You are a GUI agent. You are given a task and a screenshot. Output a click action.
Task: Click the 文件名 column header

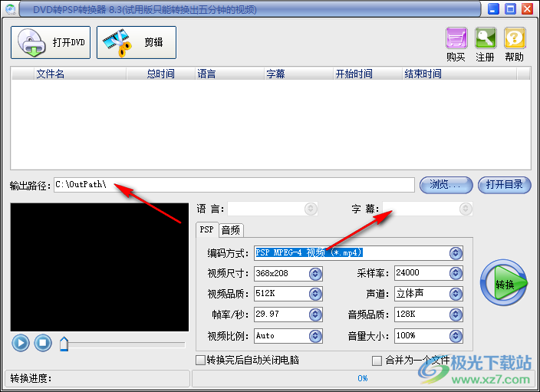[x=81, y=74]
